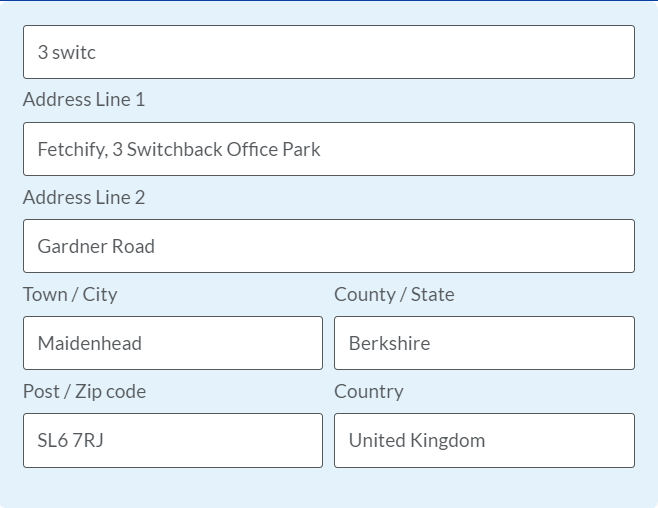Image resolution: width=658 pixels, height=508 pixels.
Task: Click the "Post / Zip code" label
Action: pyautogui.click(x=84, y=392)
